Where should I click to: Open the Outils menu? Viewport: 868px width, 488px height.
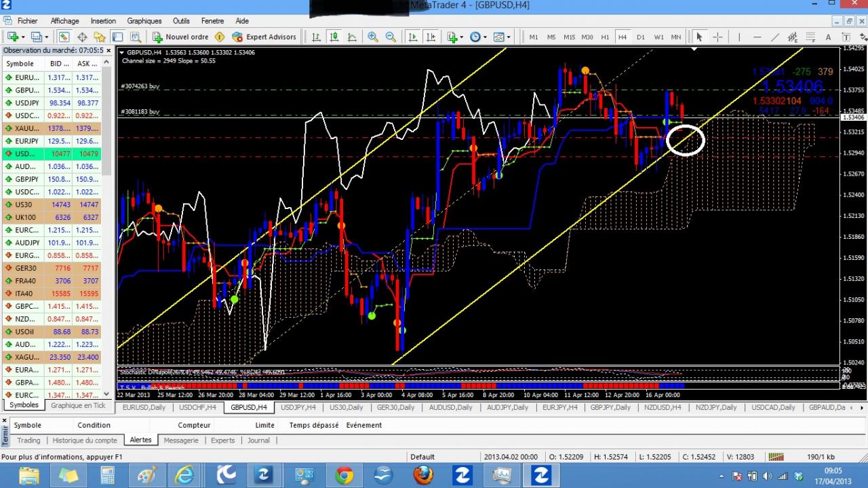click(181, 21)
